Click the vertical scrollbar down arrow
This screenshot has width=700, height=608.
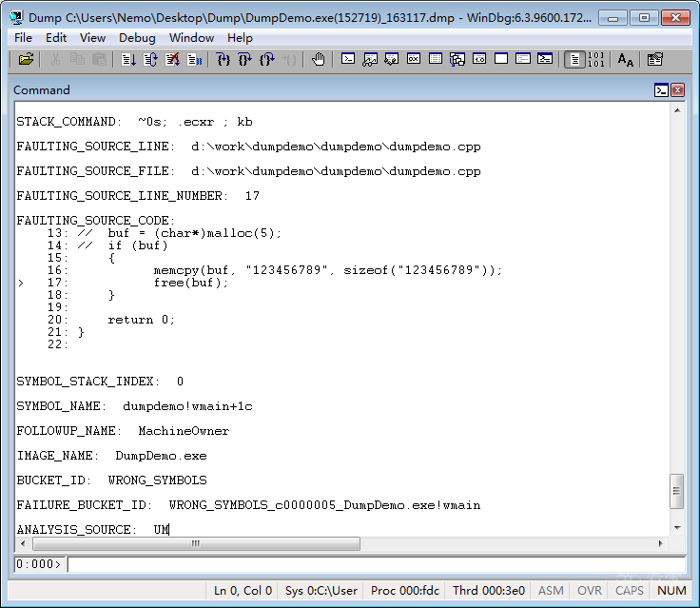(x=677, y=528)
